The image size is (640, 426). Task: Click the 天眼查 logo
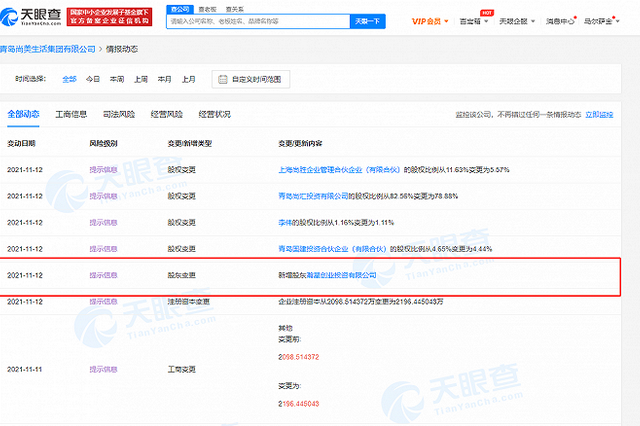click(x=31, y=16)
